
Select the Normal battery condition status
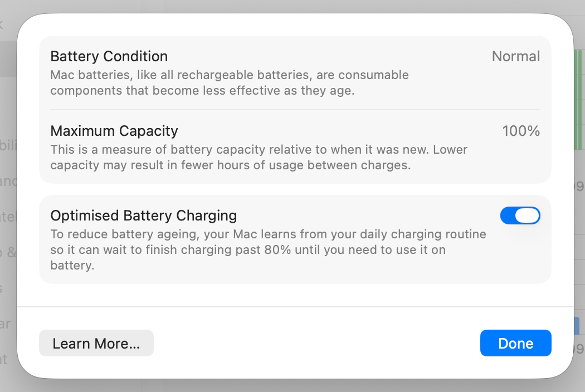coord(515,56)
